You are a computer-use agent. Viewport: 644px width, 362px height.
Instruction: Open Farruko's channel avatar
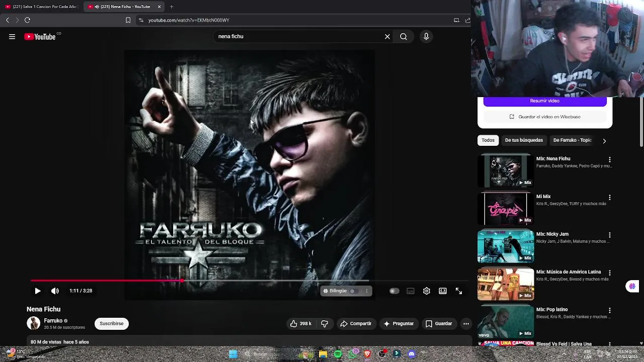pos(33,323)
